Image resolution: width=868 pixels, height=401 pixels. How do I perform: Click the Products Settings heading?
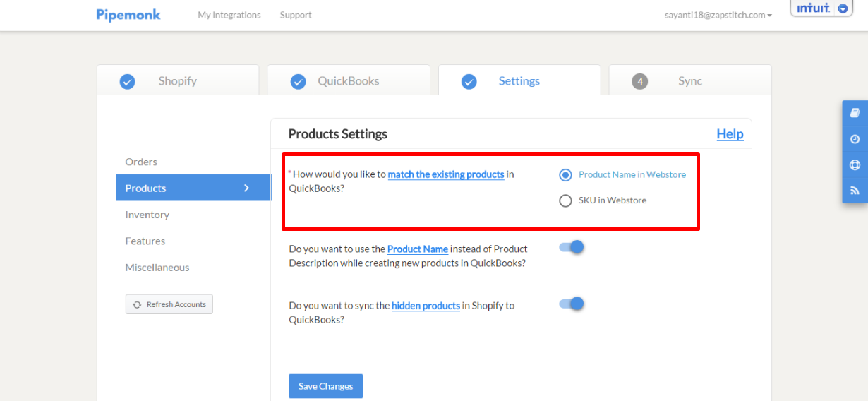[338, 134]
